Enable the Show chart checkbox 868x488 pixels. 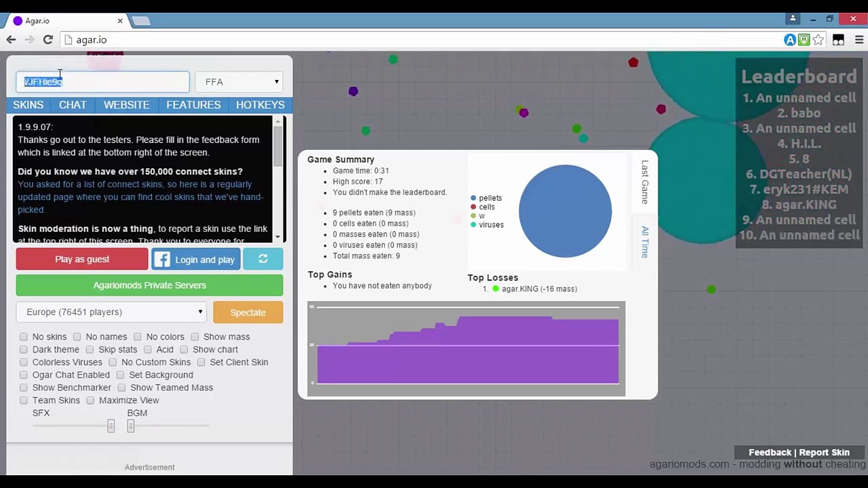click(x=184, y=350)
